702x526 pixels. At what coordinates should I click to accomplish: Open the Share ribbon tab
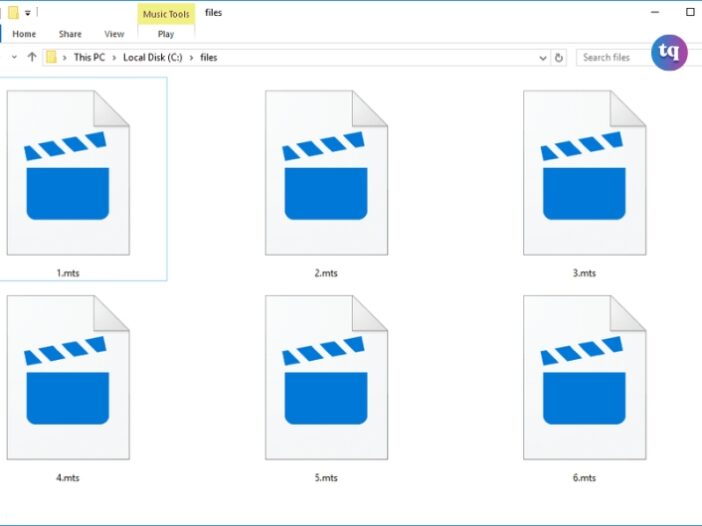tap(70, 34)
